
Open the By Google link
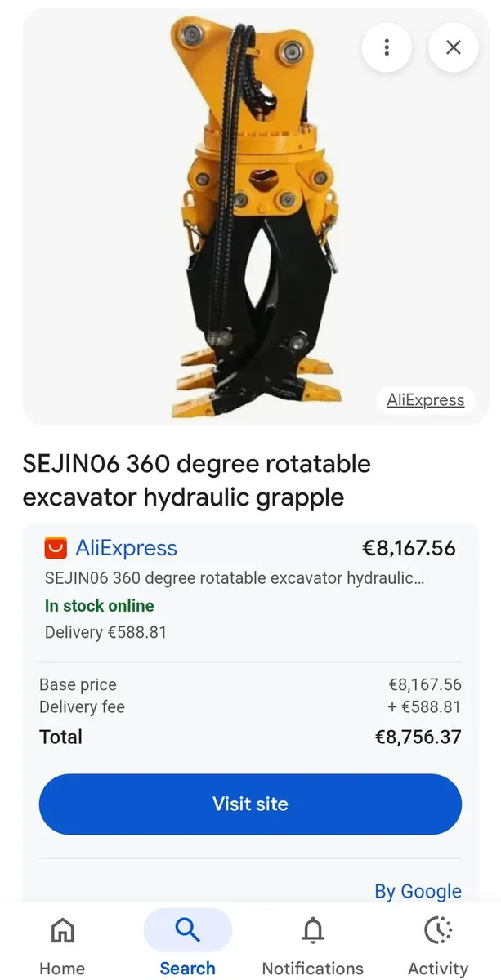pos(418,891)
